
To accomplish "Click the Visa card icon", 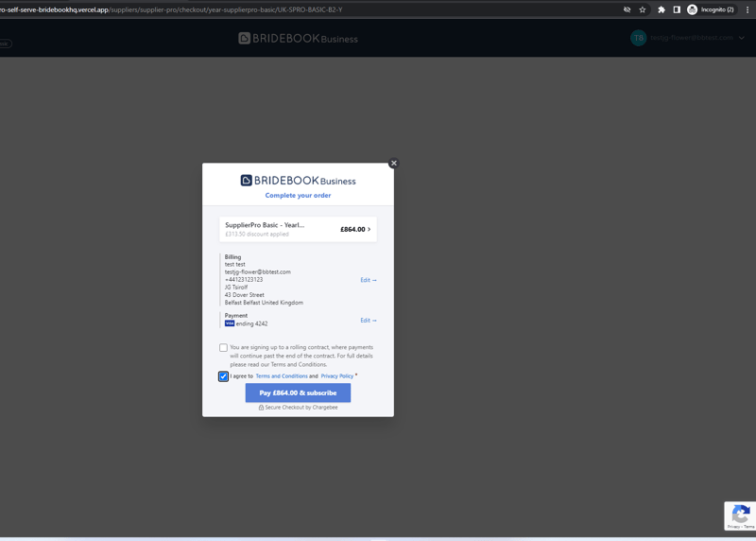I will point(230,323).
